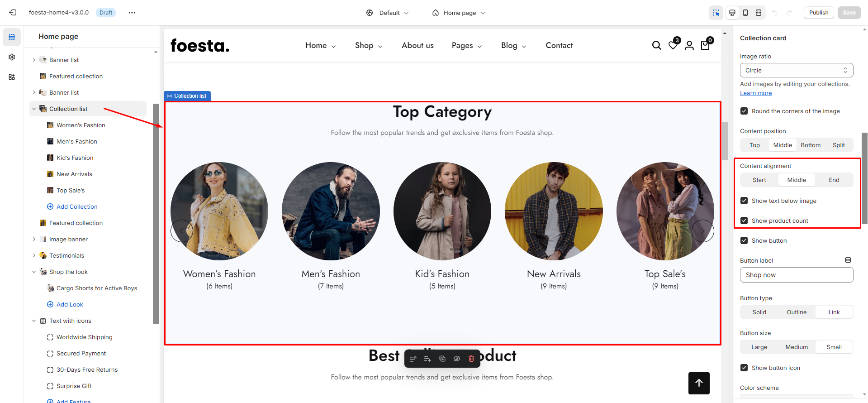Toggle Show product count checkbox

pyautogui.click(x=744, y=221)
